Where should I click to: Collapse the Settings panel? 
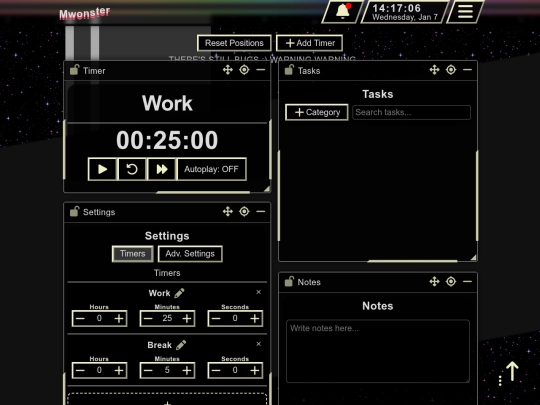(x=261, y=211)
